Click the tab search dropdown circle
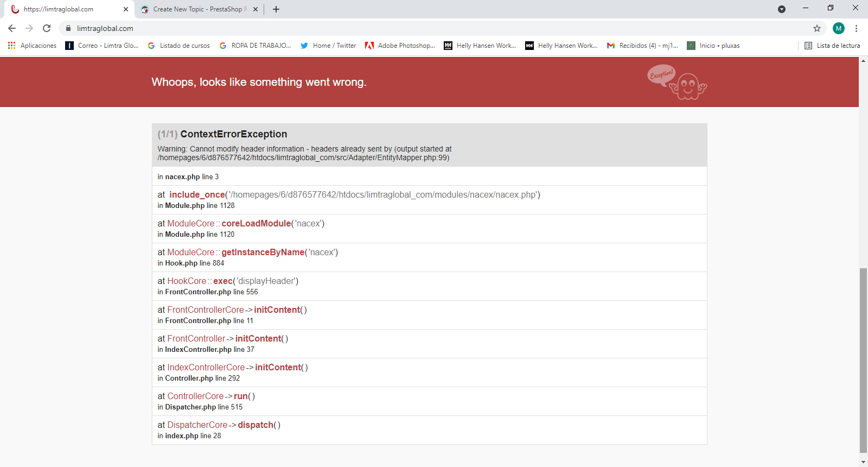The image size is (868, 467). (x=782, y=9)
